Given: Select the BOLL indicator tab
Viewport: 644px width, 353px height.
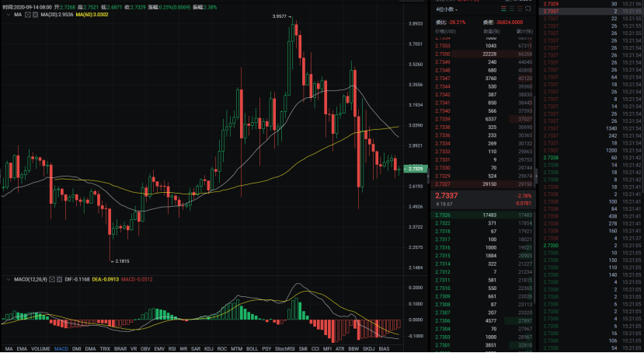Looking at the screenshot, I should pos(252,349).
